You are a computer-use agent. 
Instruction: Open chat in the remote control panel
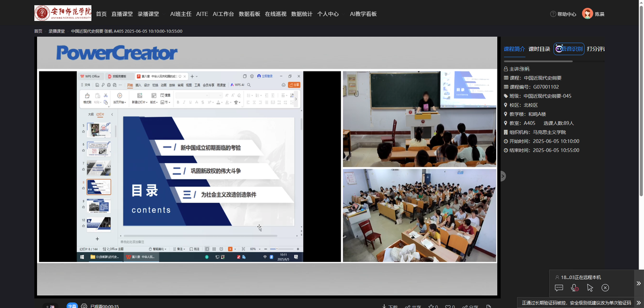tap(559, 288)
